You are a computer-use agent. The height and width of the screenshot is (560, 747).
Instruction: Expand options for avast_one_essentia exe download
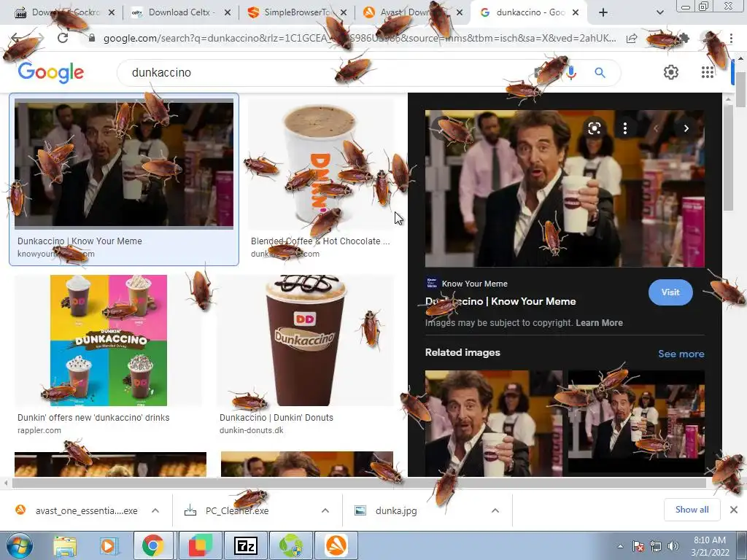(x=155, y=510)
